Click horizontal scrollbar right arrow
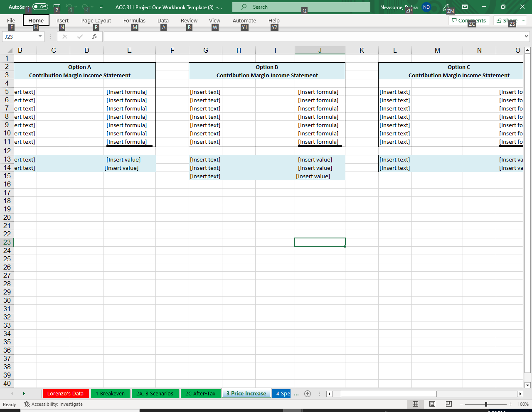 coord(520,394)
